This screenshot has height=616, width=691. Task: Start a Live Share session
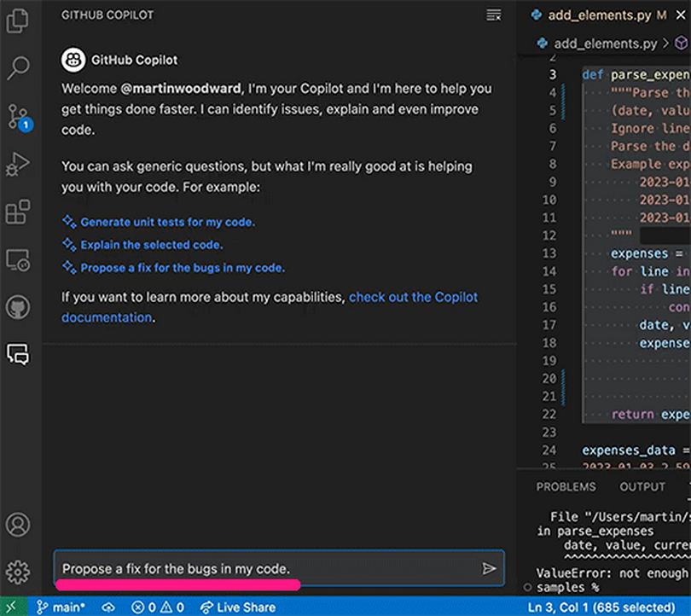pos(237,607)
